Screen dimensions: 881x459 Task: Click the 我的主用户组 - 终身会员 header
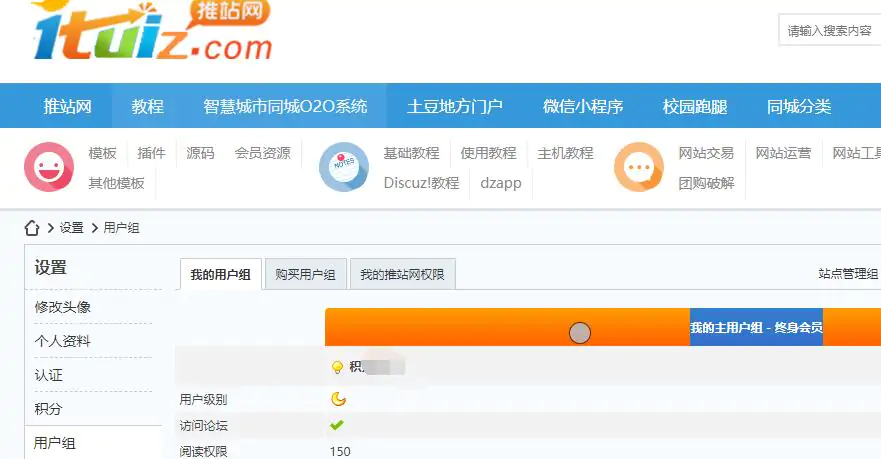click(756, 327)
